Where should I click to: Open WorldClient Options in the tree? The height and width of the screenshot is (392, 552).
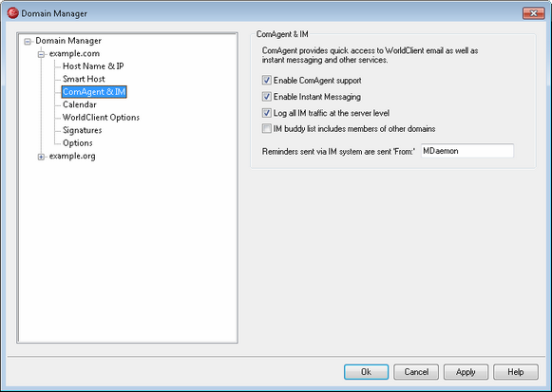(101, 118)
